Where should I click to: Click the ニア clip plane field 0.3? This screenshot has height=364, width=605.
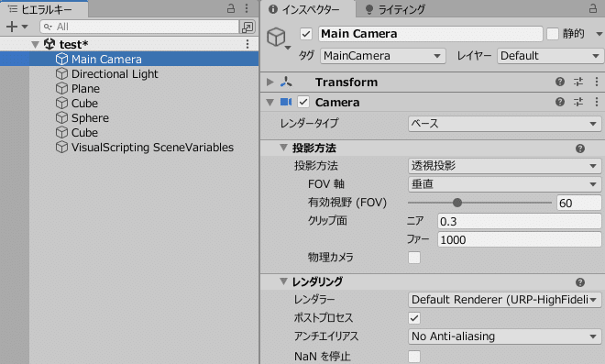click(x=519, y=222)
